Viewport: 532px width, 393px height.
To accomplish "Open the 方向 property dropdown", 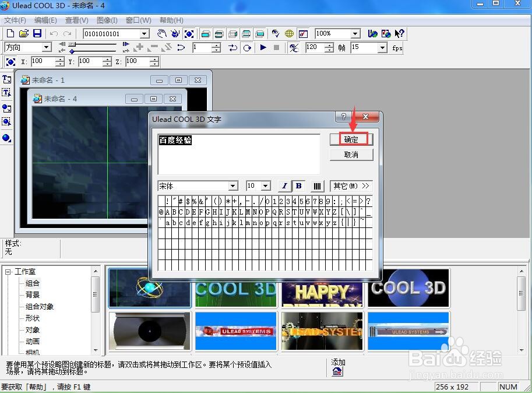I will pos(47,47).
